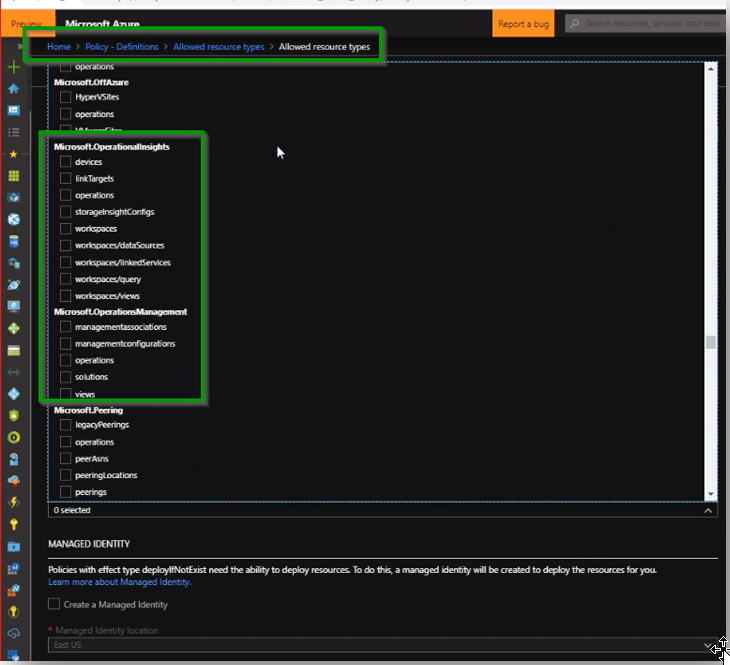Open the Virtual networks icon

(14, 372)
